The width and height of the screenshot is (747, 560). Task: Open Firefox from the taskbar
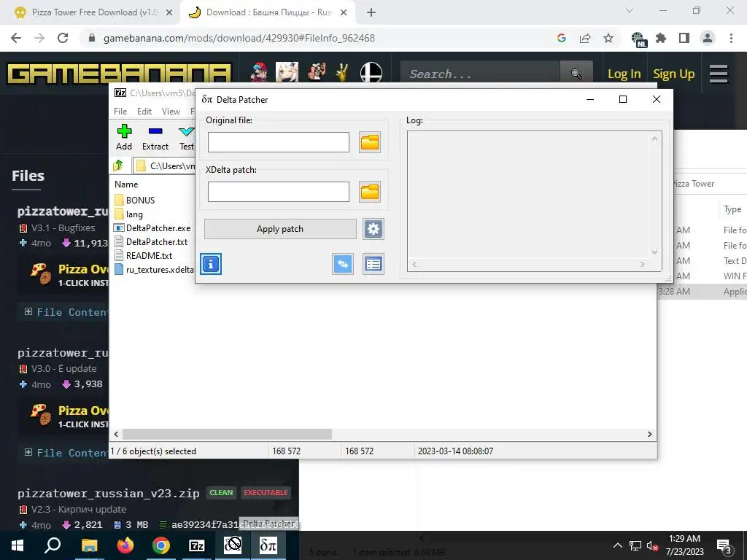[125, 545]
